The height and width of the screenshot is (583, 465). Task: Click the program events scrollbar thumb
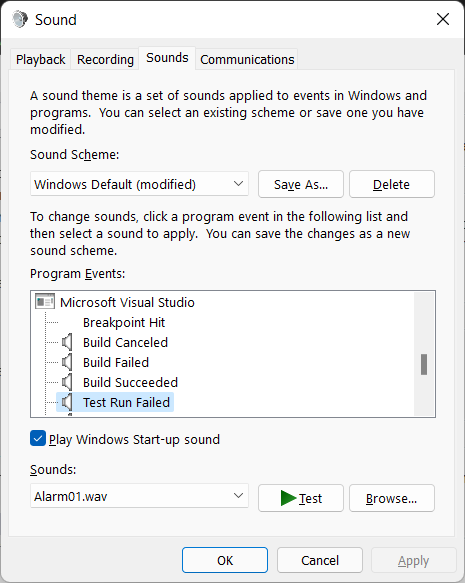(424, 364)
